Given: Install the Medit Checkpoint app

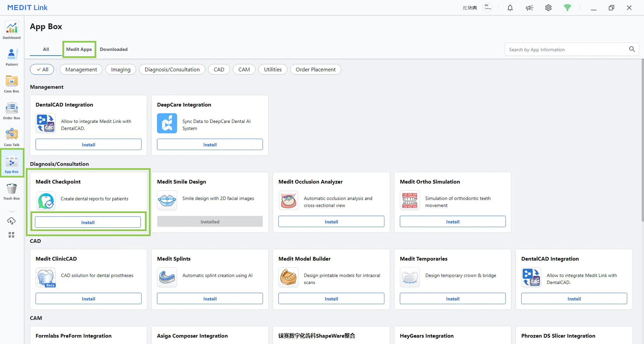Looking at the screenshot, I should click(x=88, y=222).
